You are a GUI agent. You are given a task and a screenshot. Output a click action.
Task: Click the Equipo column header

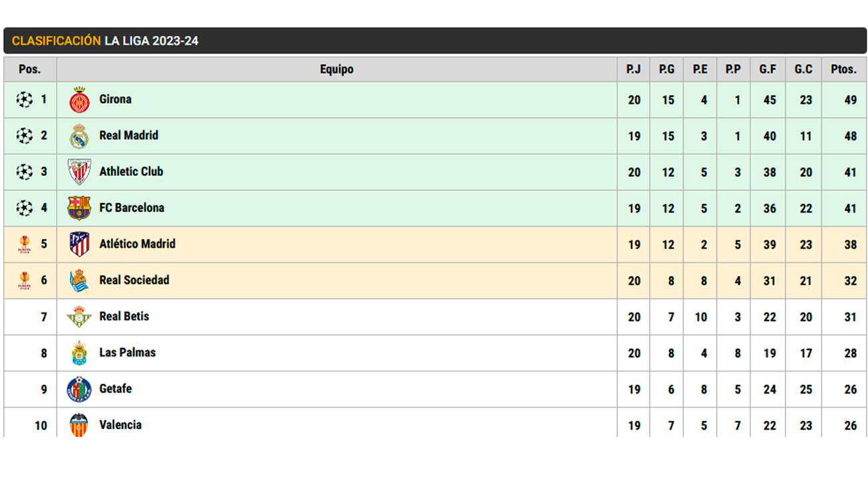337,69
